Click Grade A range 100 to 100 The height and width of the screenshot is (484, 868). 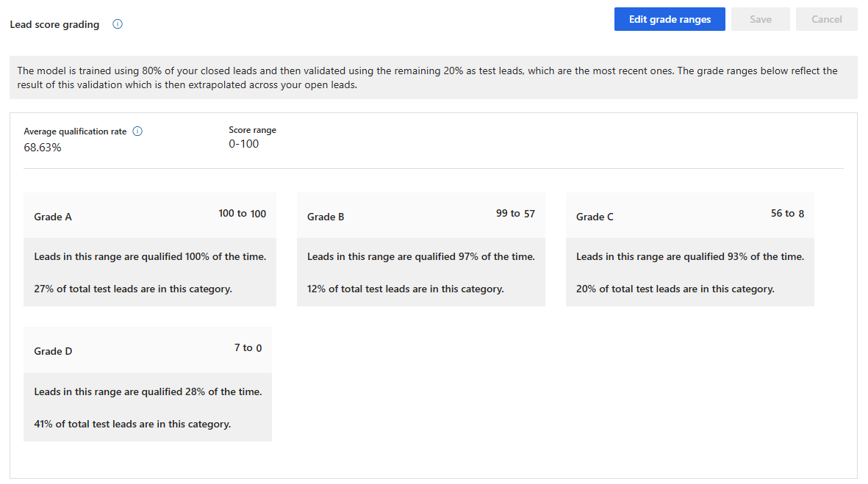pyautogui.click(x=242, y=214)
